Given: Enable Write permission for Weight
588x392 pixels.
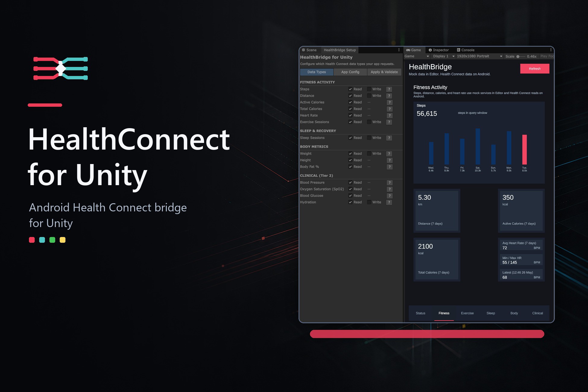Looking at the screenshot, I should 369,154.
